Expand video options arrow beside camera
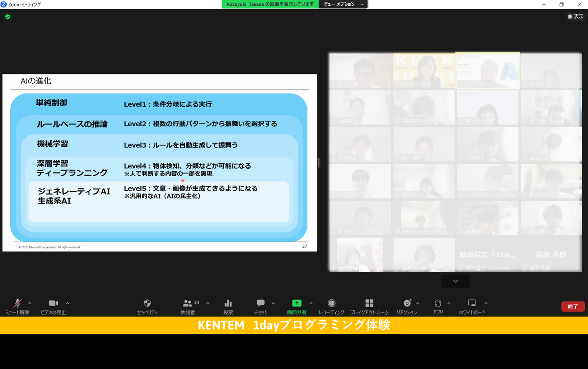Image resolution: width=588 pixels, height=369 pixels. tap(67, 303)
